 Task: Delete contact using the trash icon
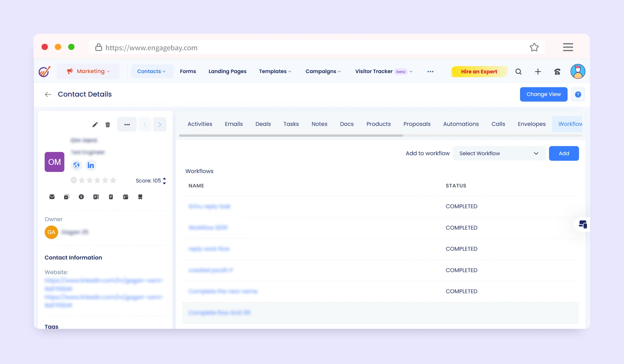point(108,125)
